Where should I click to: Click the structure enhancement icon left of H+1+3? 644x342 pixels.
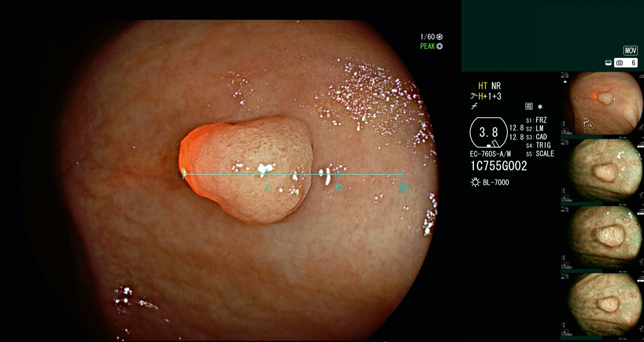click(x=473, y=96)
